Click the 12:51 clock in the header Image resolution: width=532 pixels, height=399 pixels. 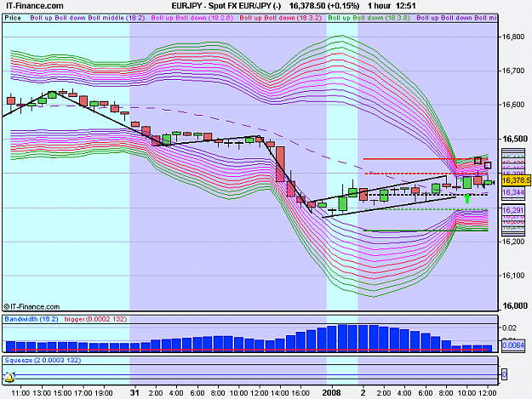click(405, 6)
